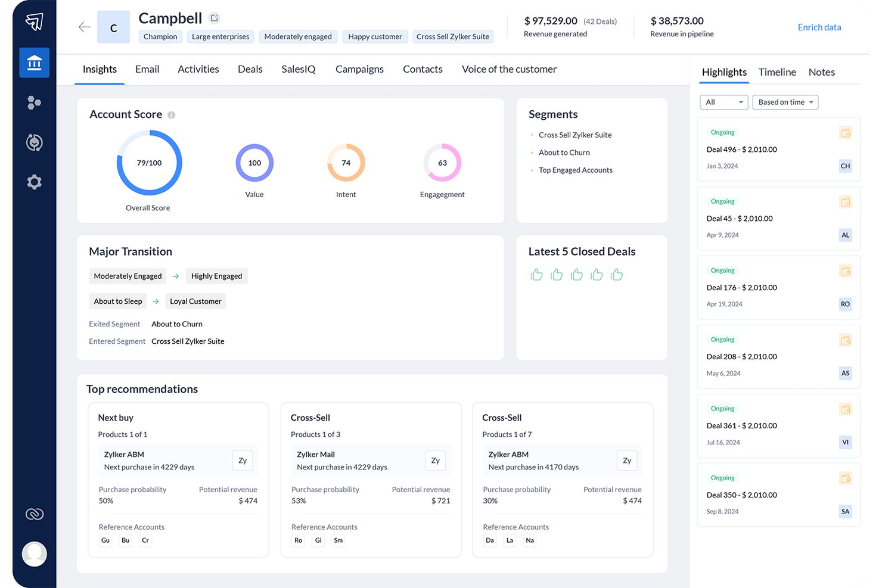Open the Notes tab
Image resolution: width=882 pixels, height=588 pixels.
(822, 72)
